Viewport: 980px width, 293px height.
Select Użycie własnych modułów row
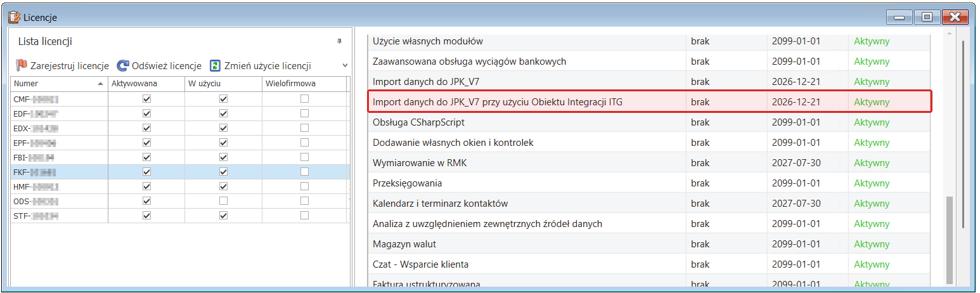[650, 41]
